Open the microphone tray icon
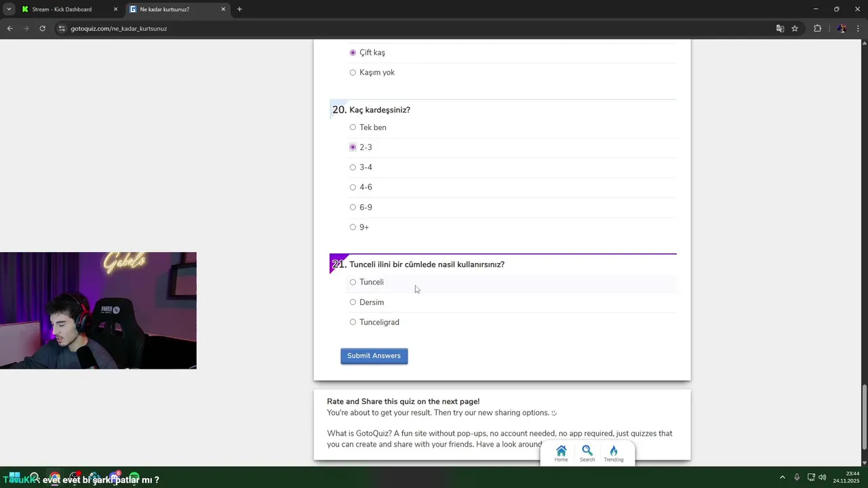Viewport: 868px width, 488px height. click(797, 477)
